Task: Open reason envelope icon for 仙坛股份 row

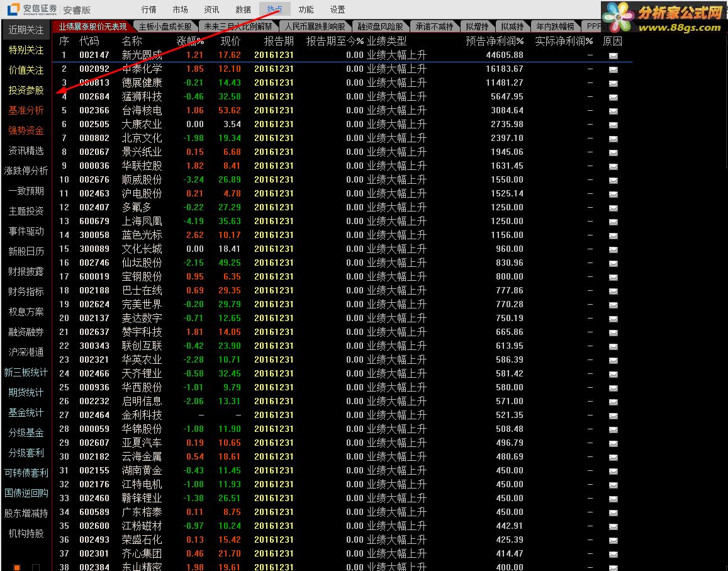Action: (613, 263)
